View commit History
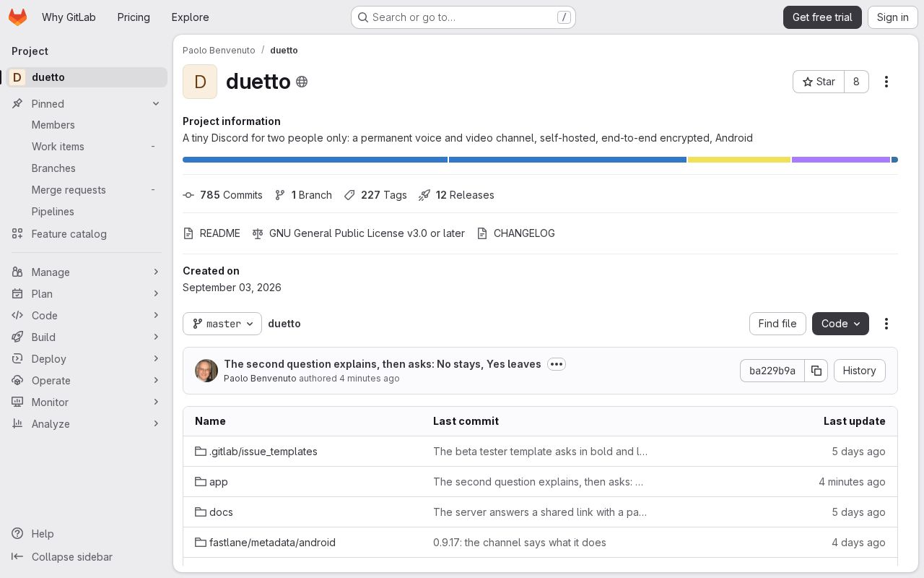 (x=859, y=371)
